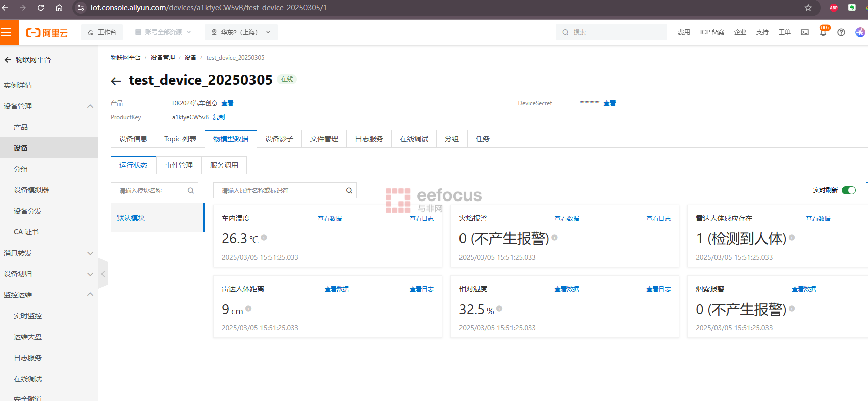Open the 华东2（上海） region dropdown
Image resolution: width=868 pixels, height=401 pixels.
pos(241,32)
